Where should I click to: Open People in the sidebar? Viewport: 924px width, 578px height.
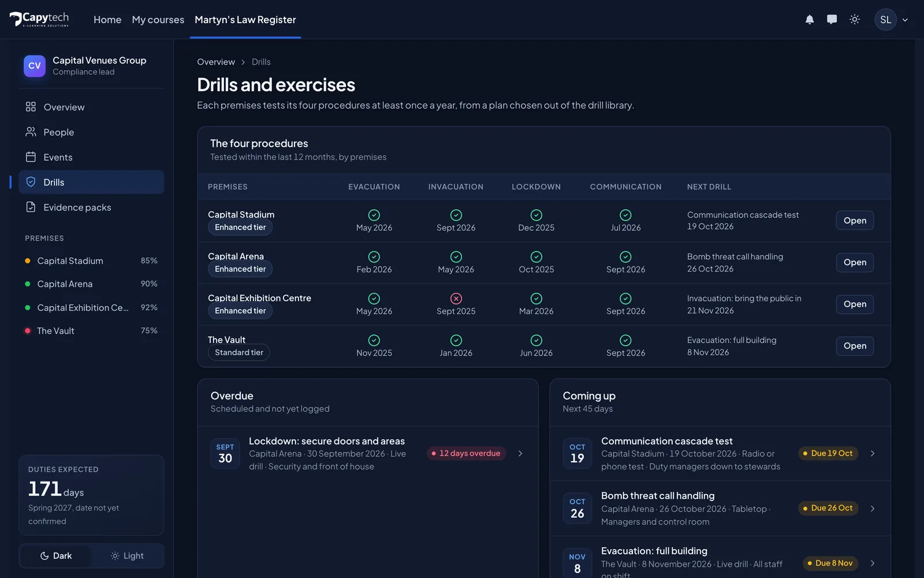click(x=91, y=132)
